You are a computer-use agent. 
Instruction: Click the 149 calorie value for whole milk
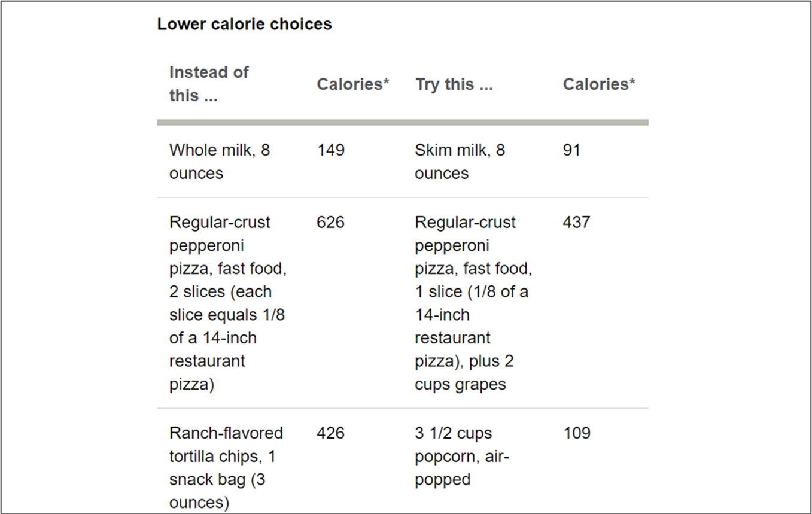tap(331, 150)
